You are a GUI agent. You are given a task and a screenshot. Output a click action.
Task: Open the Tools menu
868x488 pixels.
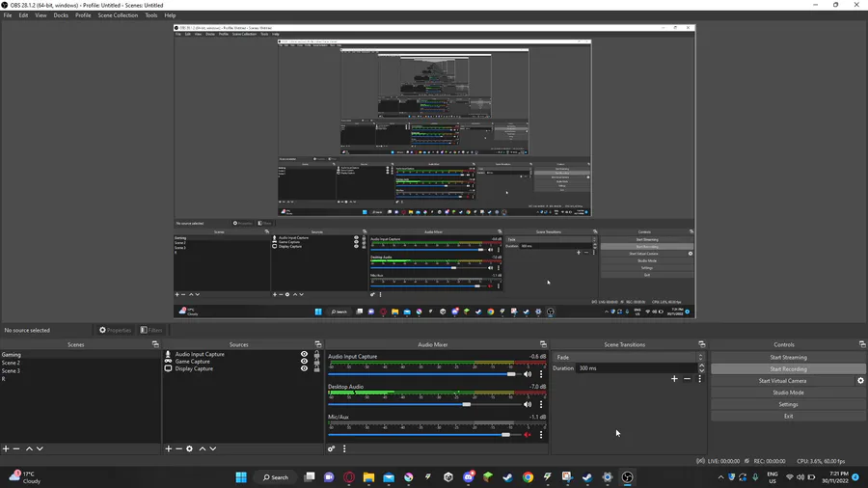click(151, 15)
